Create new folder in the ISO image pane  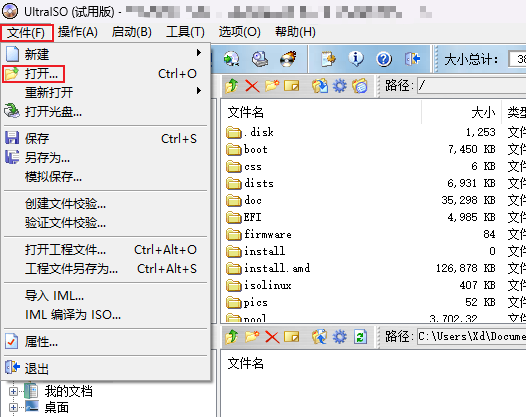coord(272,86)
